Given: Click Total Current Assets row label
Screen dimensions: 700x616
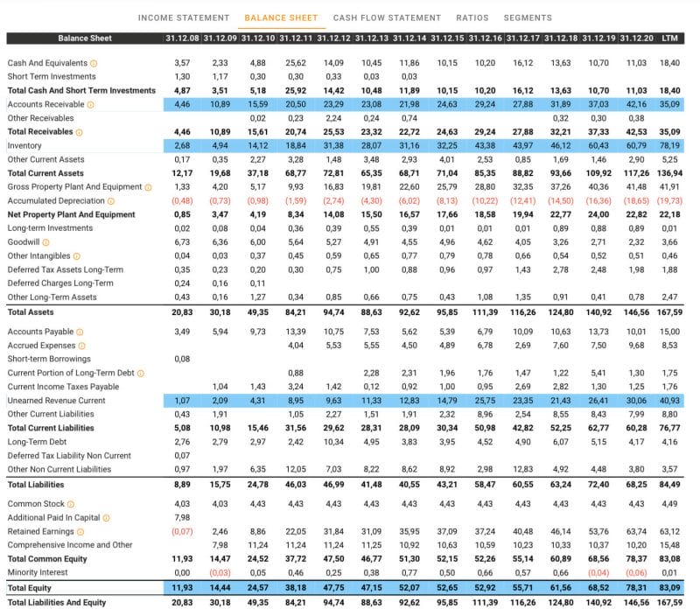Looking at the screenshot, I should coord(45,173).
